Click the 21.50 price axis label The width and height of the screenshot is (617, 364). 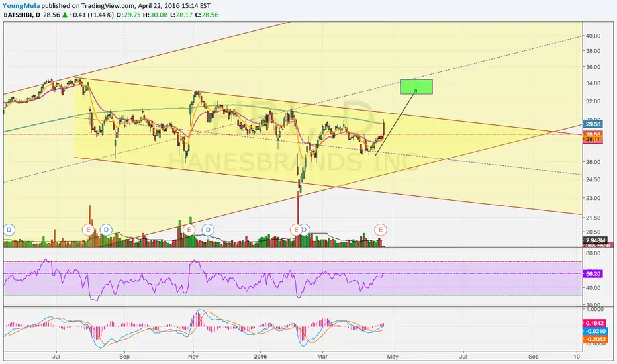pos(593,218)
